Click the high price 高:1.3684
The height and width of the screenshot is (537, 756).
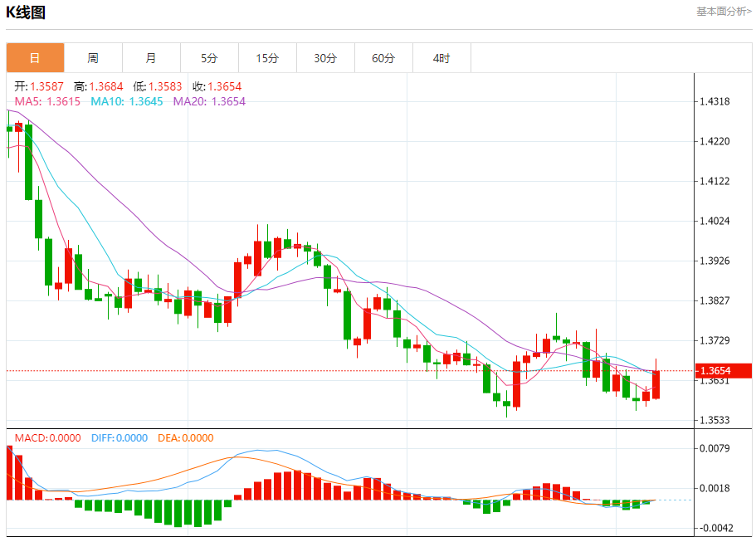[x=99, y=86]
